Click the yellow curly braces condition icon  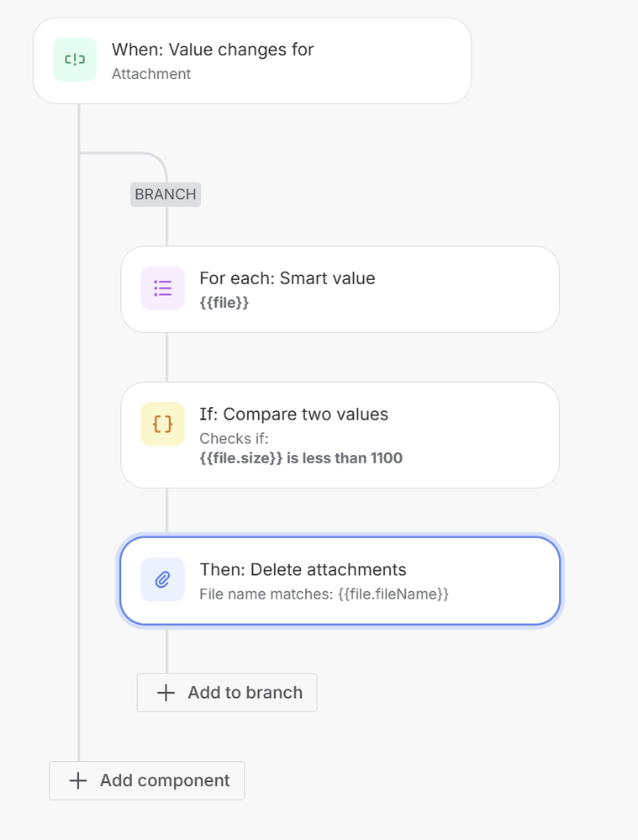tap(162, 425)
